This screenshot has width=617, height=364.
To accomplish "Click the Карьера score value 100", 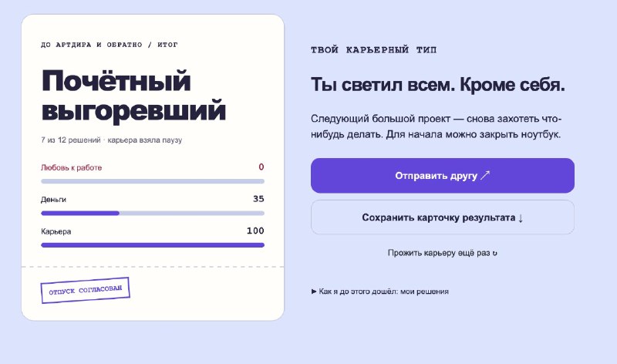I will [x=255, y=231].
